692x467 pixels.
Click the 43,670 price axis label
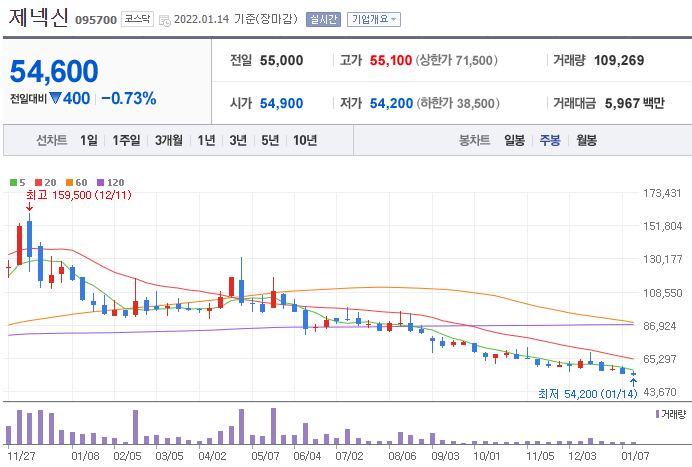pos(659,392)
